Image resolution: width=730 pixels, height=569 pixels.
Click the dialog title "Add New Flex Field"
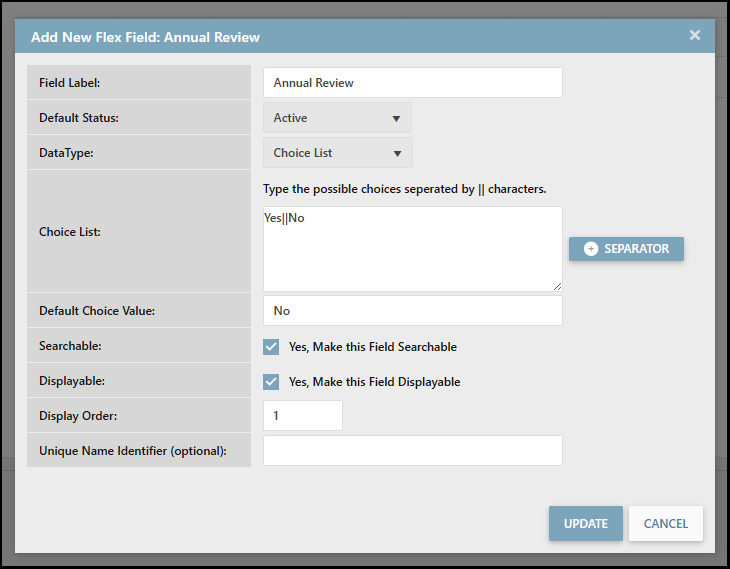145,37
